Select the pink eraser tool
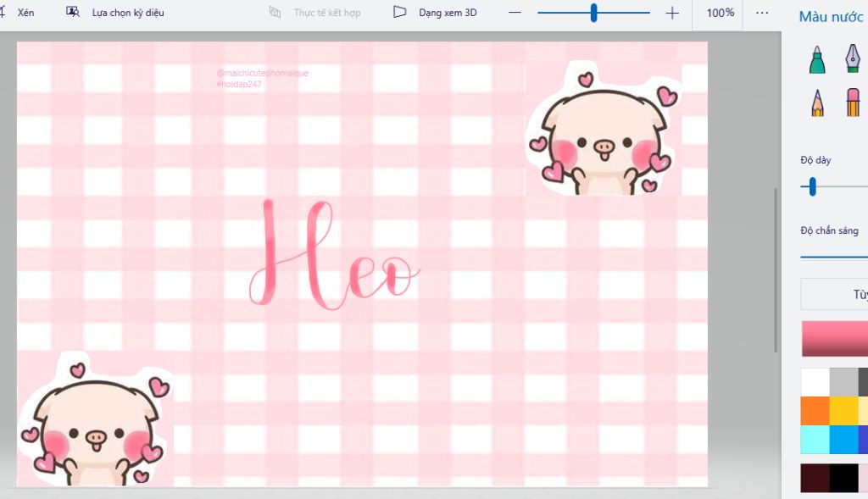Viewport: 868px width, 499px height. coord(853,102)
